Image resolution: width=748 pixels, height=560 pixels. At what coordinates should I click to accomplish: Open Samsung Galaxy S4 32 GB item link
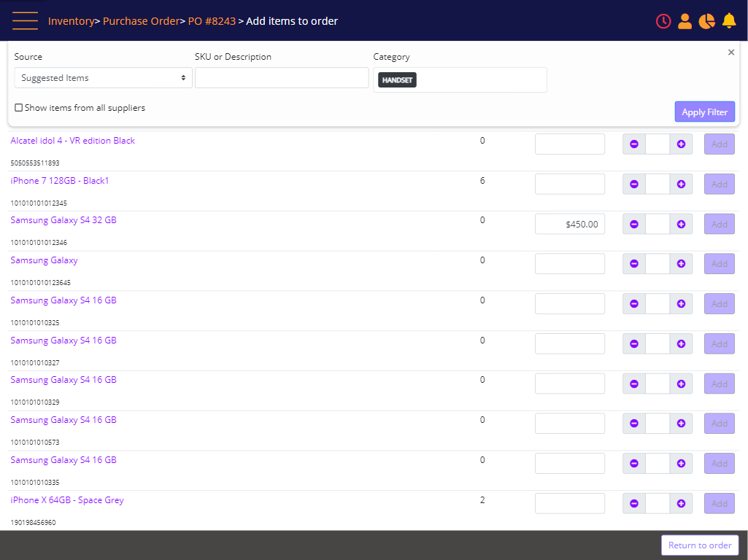tap(63, 220)
